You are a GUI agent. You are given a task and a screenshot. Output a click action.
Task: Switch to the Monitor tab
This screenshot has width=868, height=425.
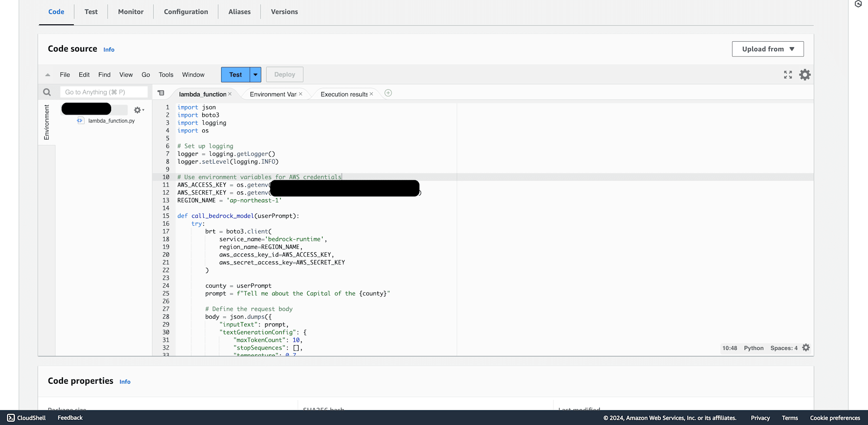(131, 12)
